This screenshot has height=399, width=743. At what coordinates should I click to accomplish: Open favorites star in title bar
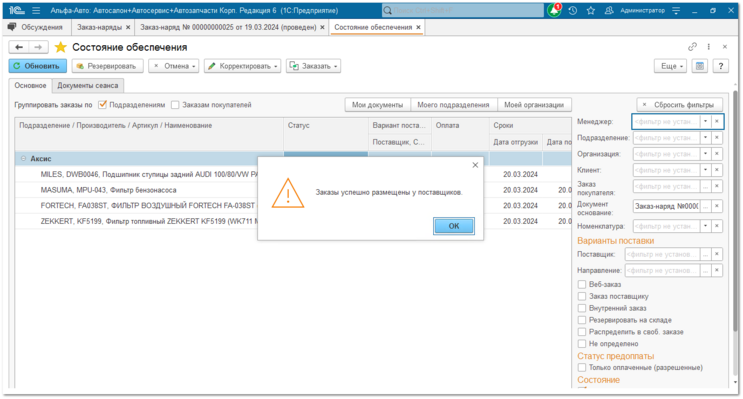591,10
